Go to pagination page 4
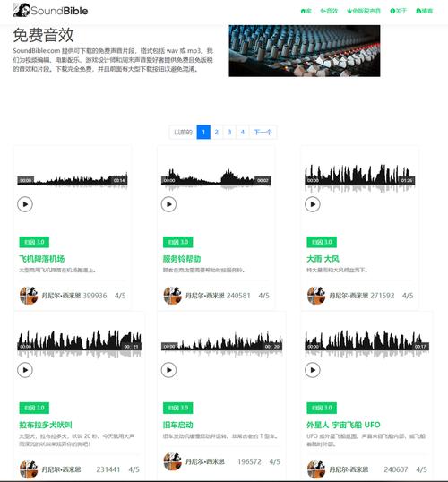Viewport: 448px width, 482px height. [243, 133]
